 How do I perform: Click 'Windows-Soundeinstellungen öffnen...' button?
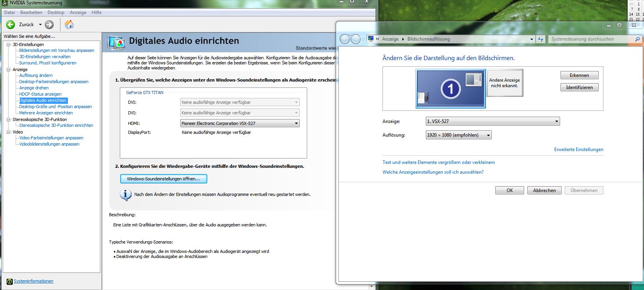pos(164,179)
